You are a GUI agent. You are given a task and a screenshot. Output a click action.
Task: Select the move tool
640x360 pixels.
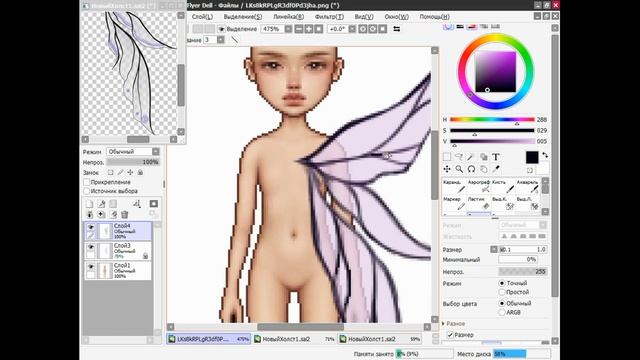447,169
